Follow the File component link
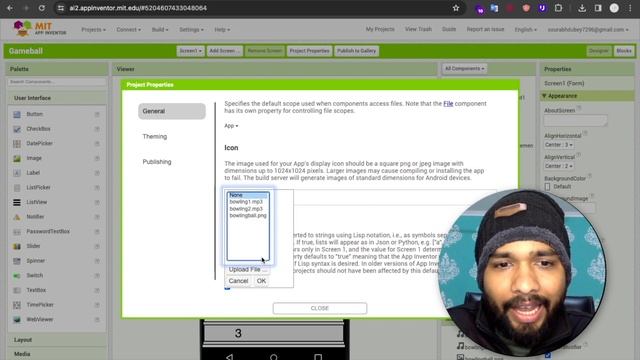640x360 pixels. point(448,104)
